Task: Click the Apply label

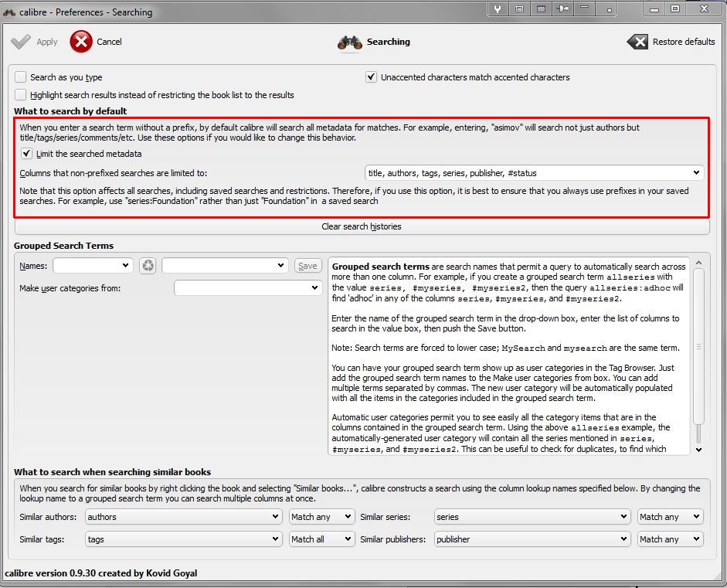Action: 47,42
